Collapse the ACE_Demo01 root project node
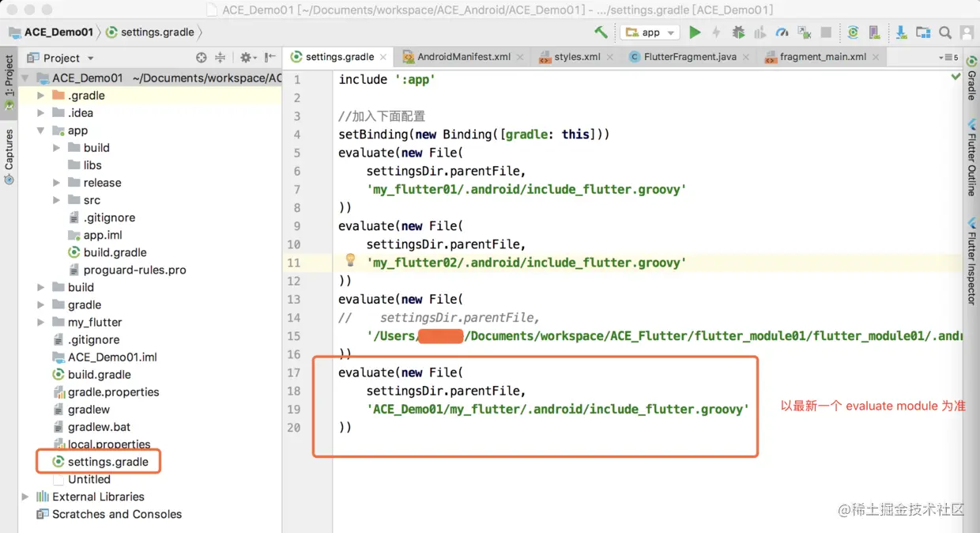The height and width of the screenshot is (533, 980). point(25,78)
